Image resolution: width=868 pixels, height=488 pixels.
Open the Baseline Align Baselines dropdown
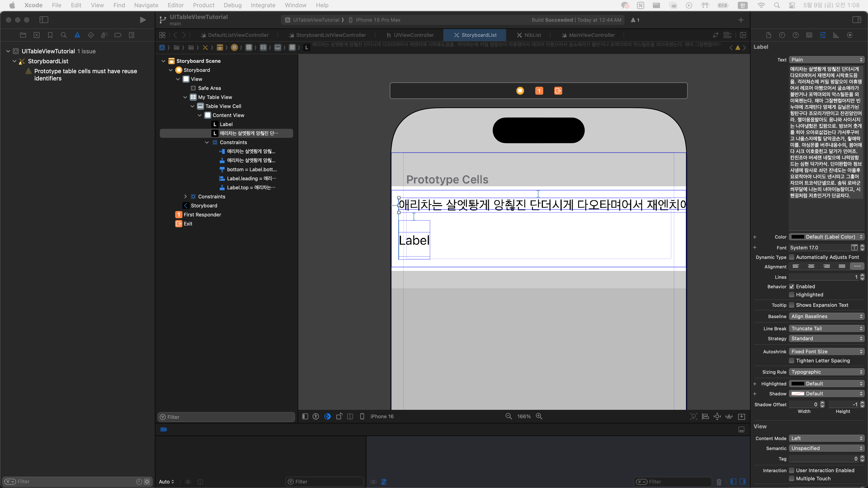(x=827, y=316)
